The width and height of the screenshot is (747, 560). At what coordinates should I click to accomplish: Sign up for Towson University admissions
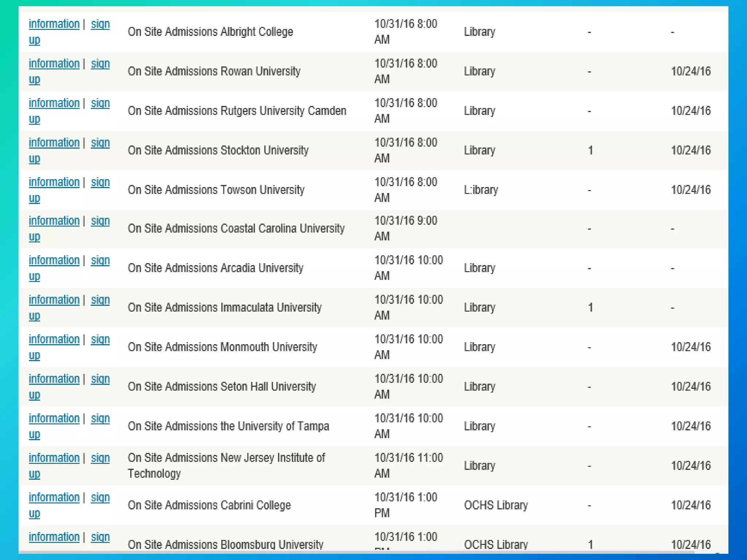pyautogui.click(x=100, y=182)
